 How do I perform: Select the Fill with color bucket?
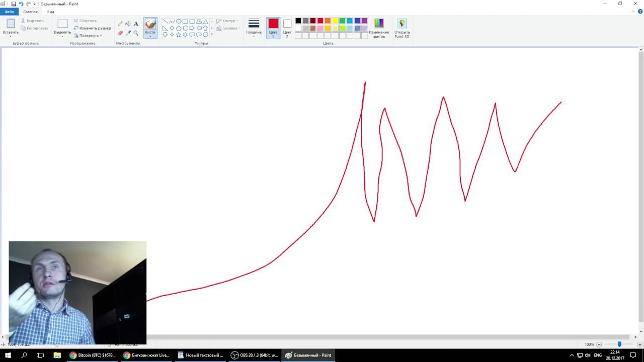(128, 24)
